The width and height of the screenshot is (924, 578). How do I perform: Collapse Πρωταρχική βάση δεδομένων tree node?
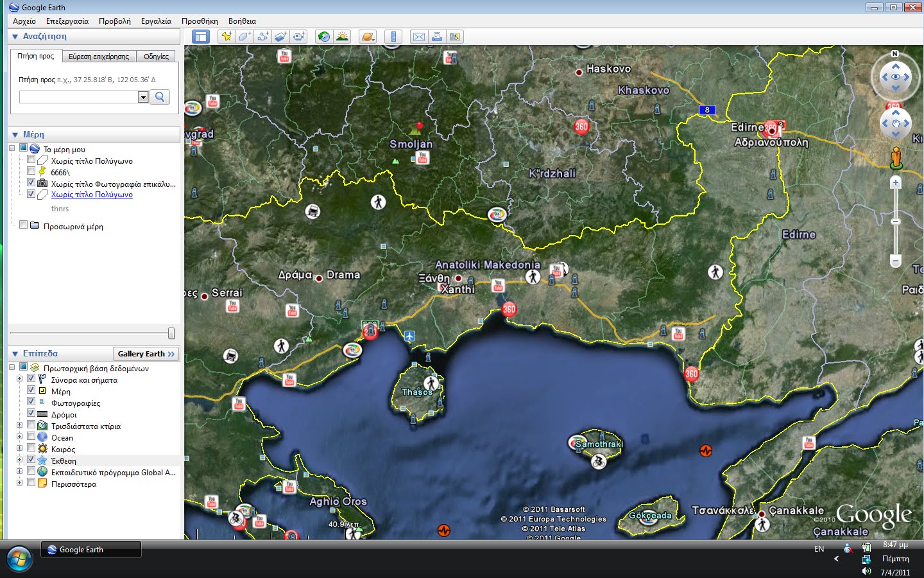click(12, 367)
